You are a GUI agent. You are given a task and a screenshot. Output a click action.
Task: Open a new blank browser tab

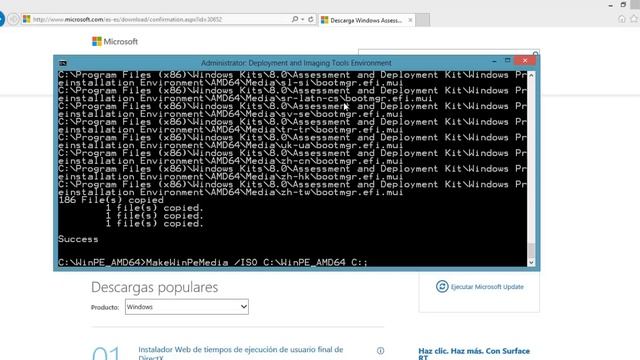pos(422,20)
